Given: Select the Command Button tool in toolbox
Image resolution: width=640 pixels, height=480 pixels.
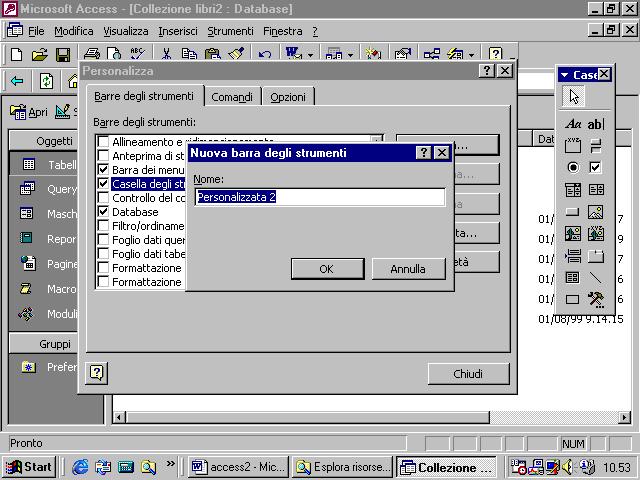Looking at the screenshot, I should pos(573,211).
